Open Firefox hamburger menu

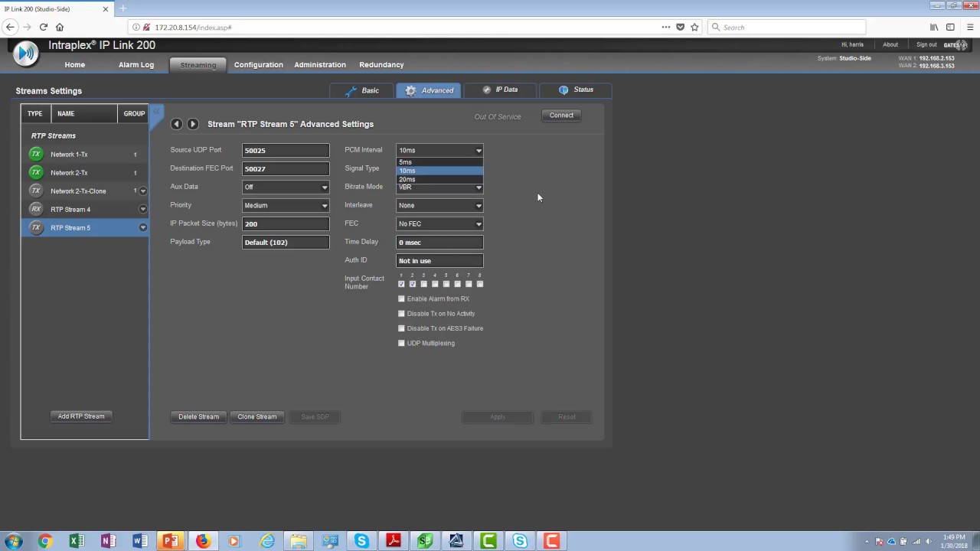(970, 27)
